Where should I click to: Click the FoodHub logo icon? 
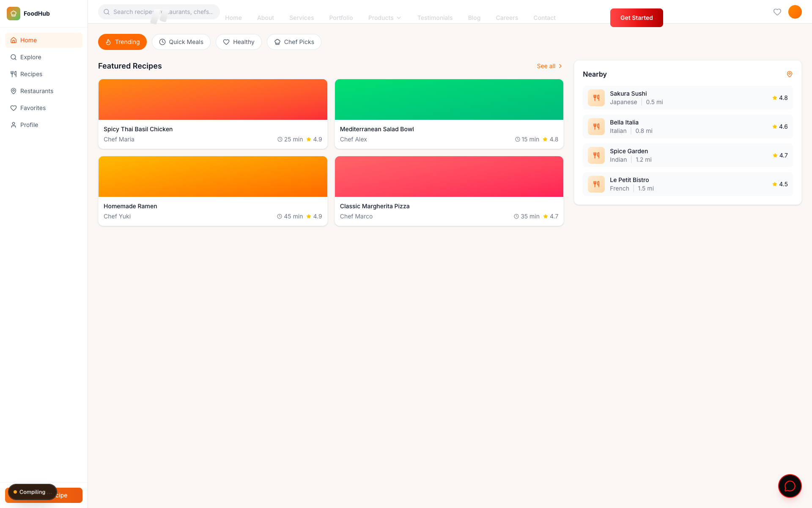pos(14,14)
